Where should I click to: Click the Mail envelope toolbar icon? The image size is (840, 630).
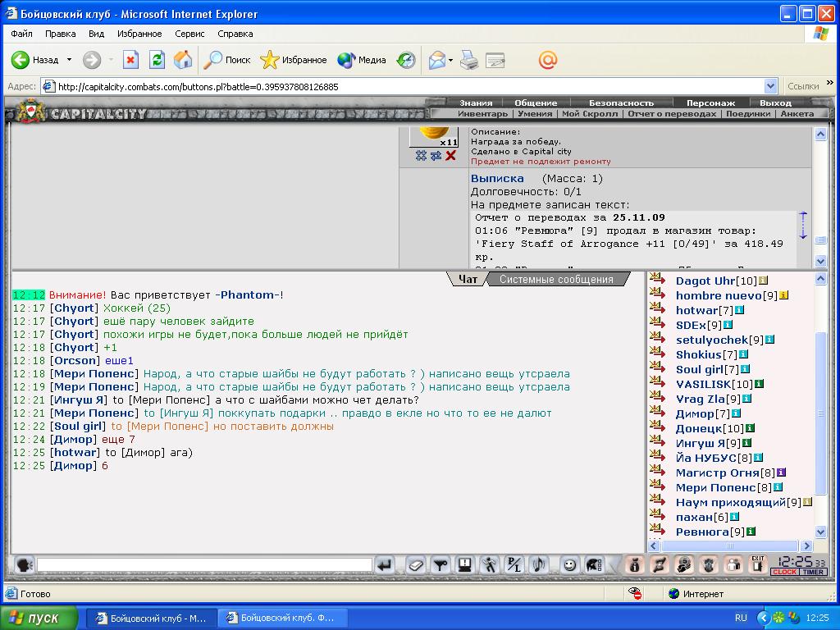437,60
